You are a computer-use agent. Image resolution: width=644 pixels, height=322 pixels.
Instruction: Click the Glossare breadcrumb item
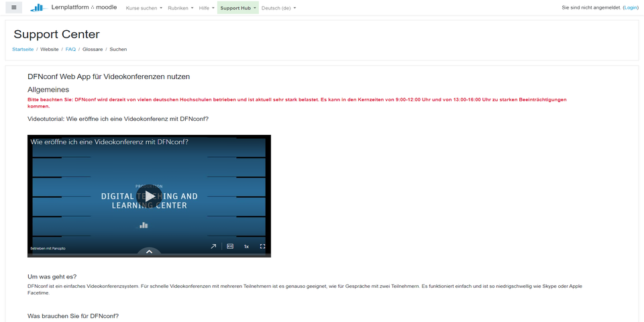click(93, 49)
